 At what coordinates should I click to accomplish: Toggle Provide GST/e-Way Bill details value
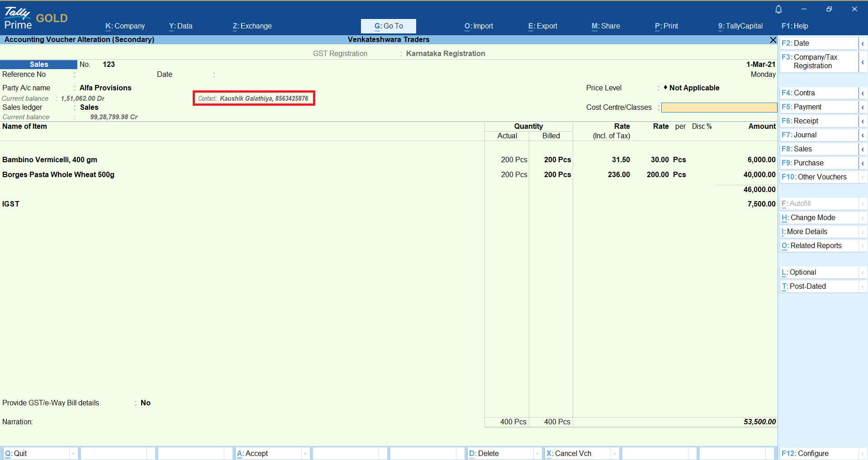pyautogui.click(x=146, y=403)
